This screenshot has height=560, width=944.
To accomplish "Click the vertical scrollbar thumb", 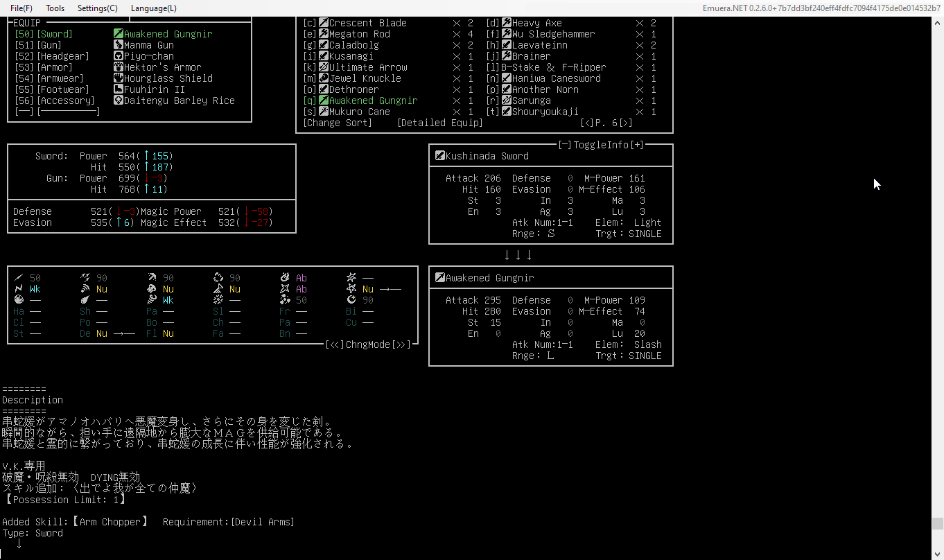I will point(937,523).
